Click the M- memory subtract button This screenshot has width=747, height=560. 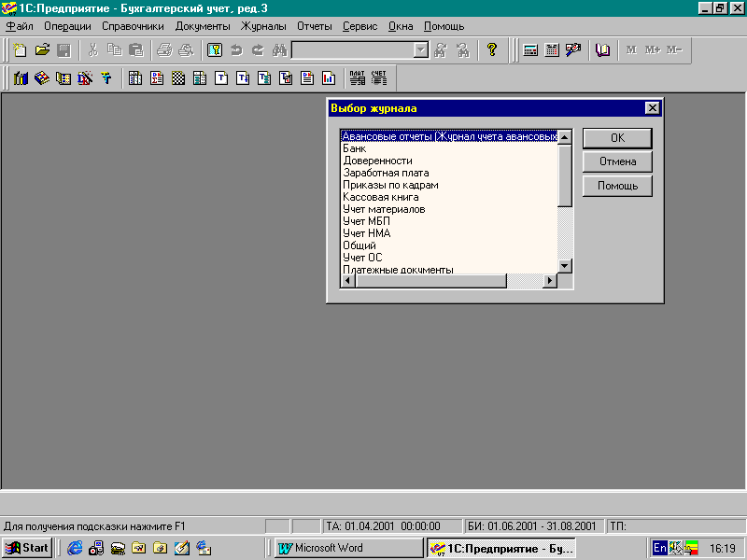(674, 50)
